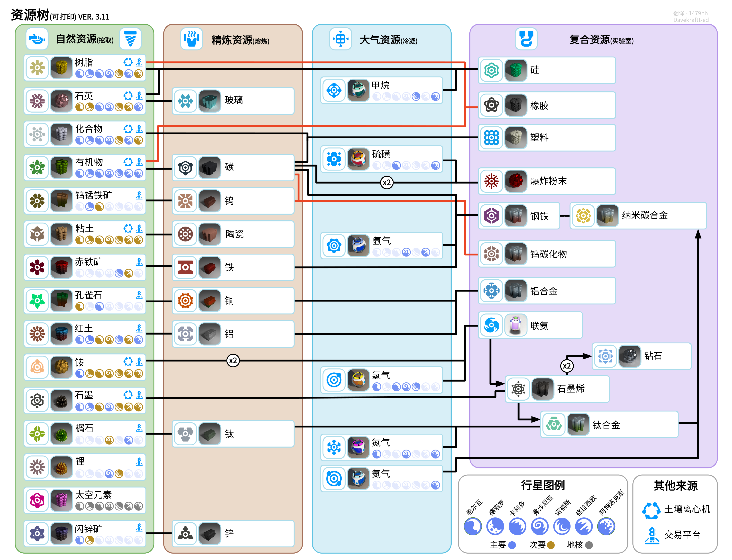Click the gold 次要 color dot in the legend
This screenshot has height=560, width=732.
point(551,545)
